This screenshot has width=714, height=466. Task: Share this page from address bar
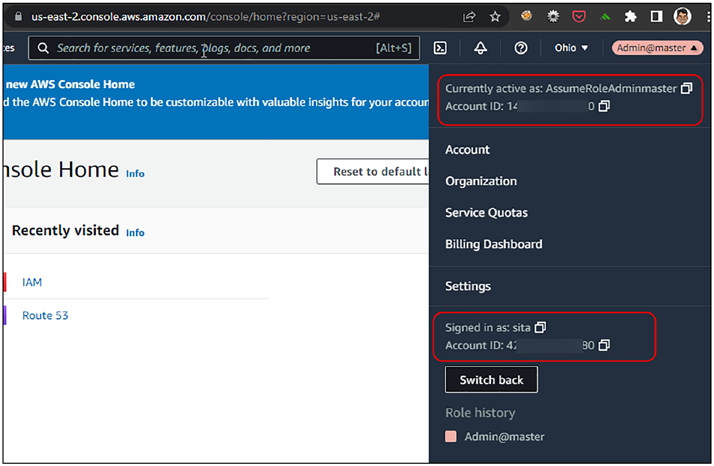[x=469, y=17]
